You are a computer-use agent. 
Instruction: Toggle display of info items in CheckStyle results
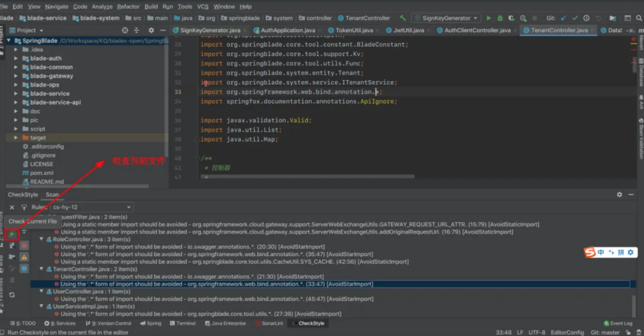point(24,269)
